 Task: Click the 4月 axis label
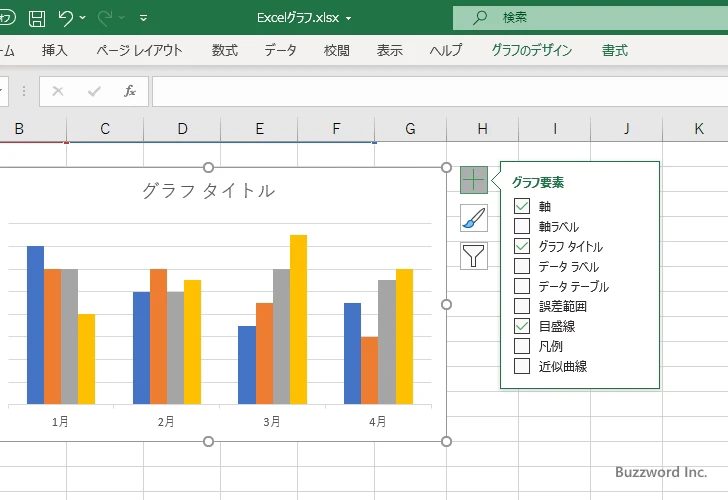pos(377,422)
